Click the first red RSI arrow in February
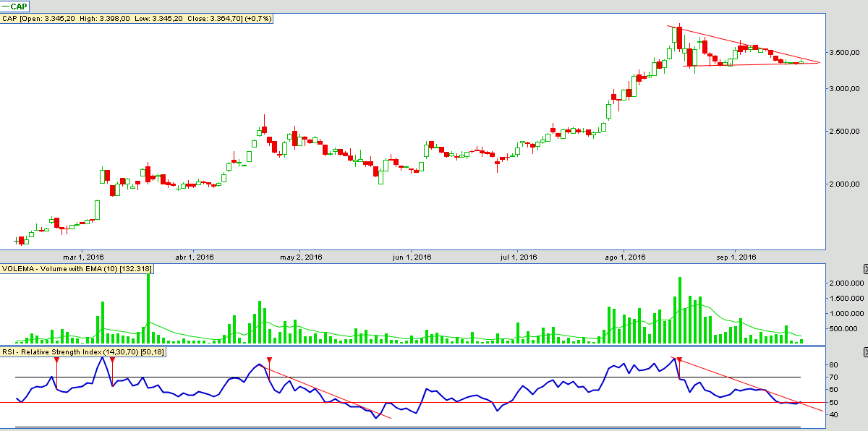 tap(56, 360)
